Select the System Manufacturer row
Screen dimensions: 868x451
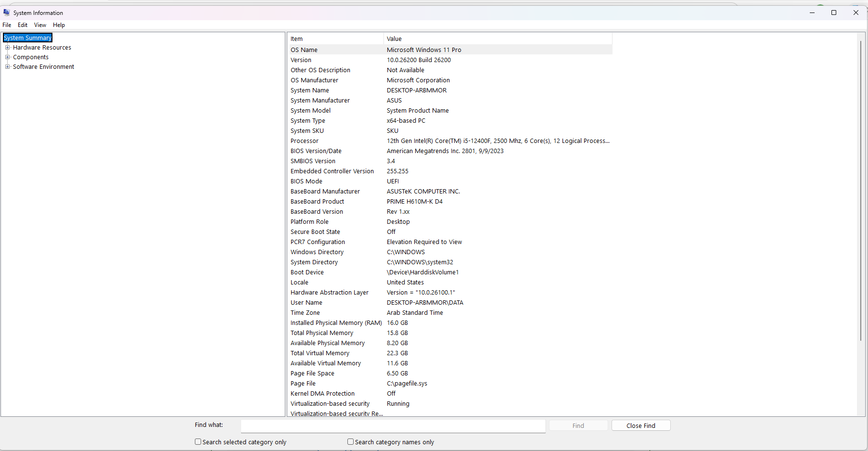(x=450, y=101)
